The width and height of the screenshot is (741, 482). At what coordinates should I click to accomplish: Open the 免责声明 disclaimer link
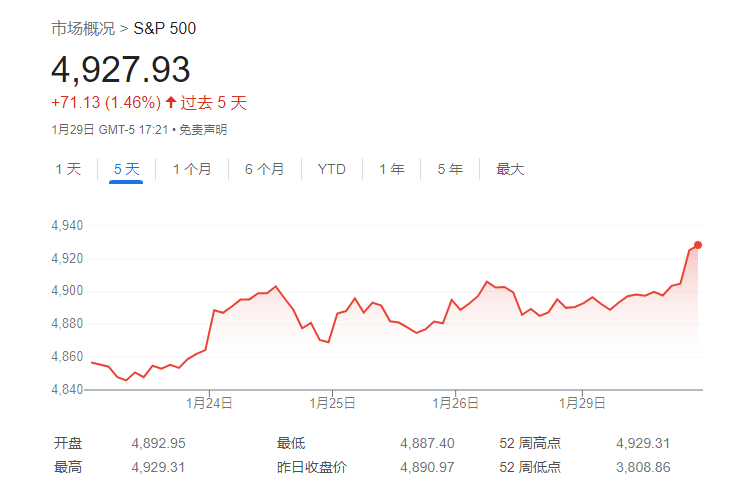(x=203, y=129)
